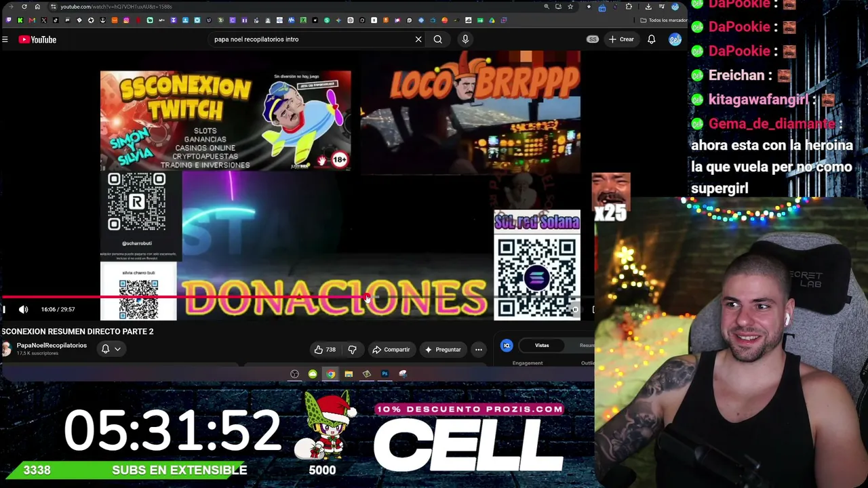Screen dimensions: 868x488
Task: Click the '17,5 K suscriptores' text
Action: click(x=37, y=353)
